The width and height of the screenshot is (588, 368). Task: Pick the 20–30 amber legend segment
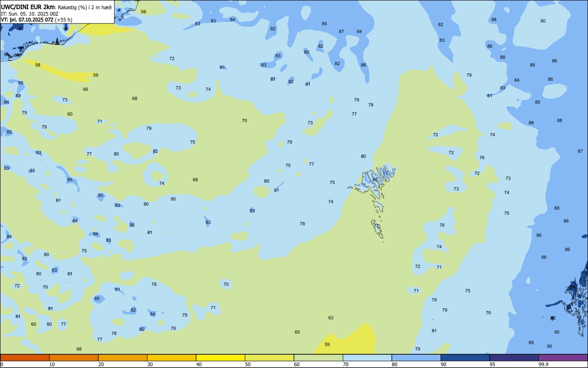point(123,357)
